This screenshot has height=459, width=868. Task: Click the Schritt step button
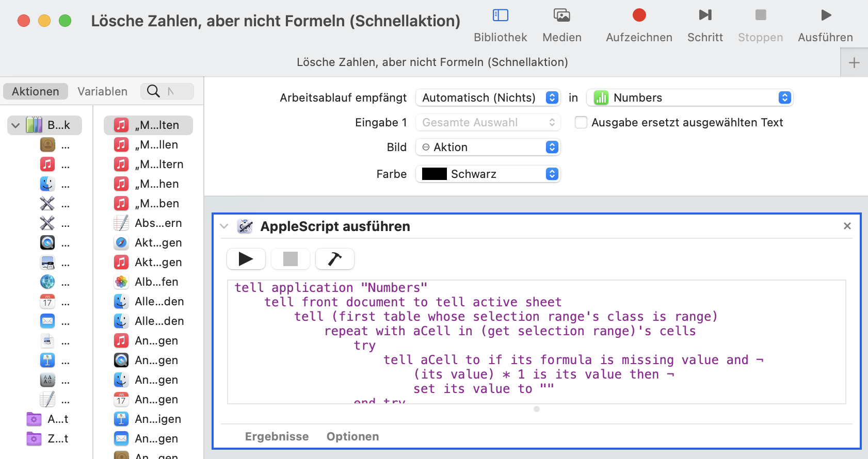click(705, 25)
